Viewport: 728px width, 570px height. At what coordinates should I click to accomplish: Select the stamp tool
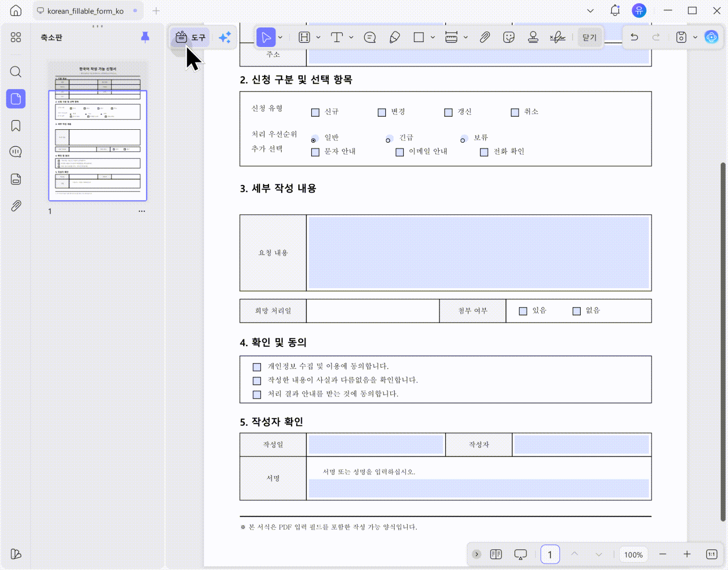[x=533, y=37]
